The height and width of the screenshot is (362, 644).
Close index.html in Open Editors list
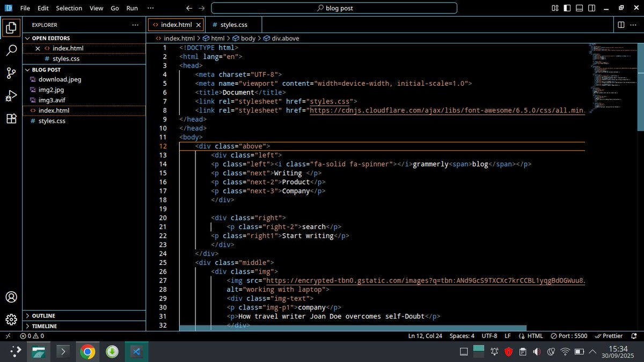tap(38, 48)
